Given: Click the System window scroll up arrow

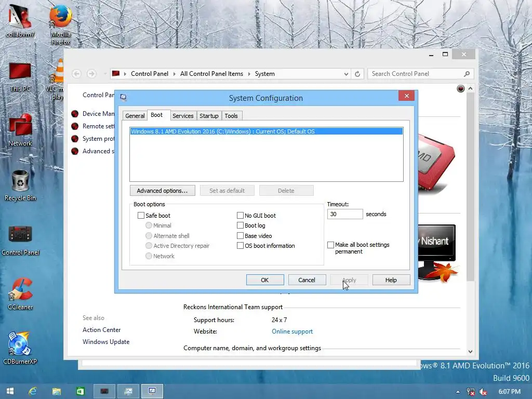Looking at the screenshot, I should pyautogui.click(x=470, y=88).
